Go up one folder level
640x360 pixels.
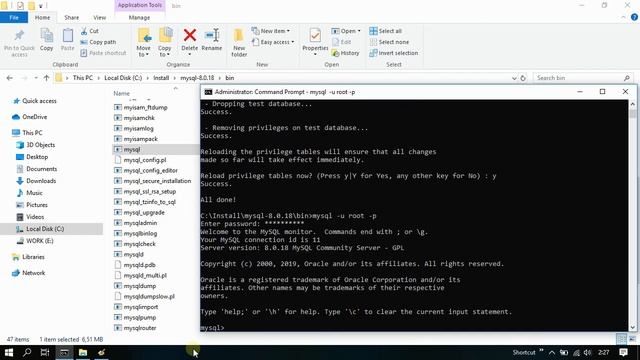tap(46, 78)
